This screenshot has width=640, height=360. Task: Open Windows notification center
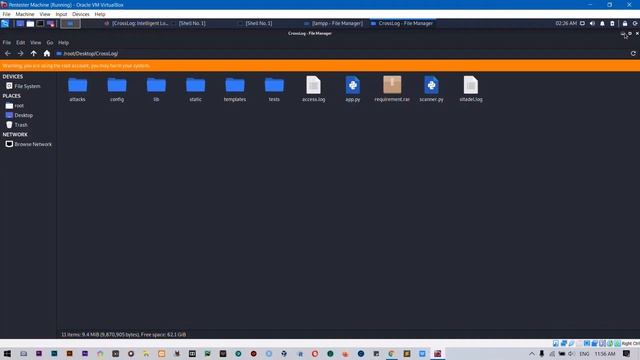pyautogui.click(x=627, y=354)
